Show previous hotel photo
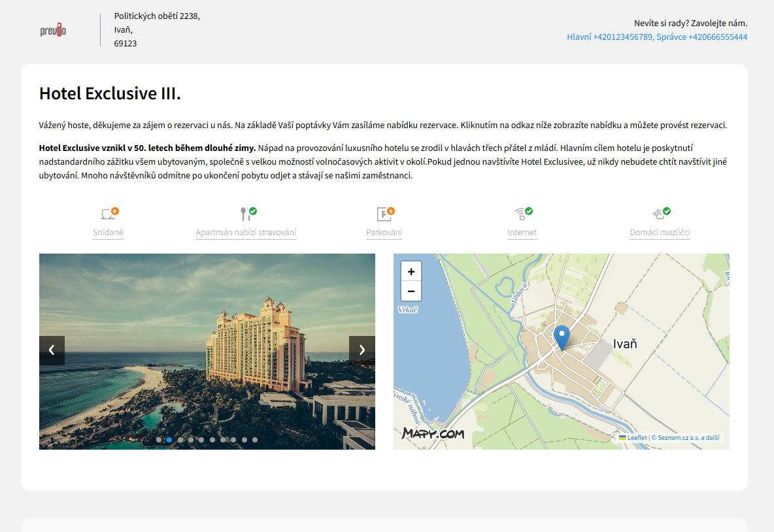This screenshot has width=774, height=532. click(x=52, y=350)
